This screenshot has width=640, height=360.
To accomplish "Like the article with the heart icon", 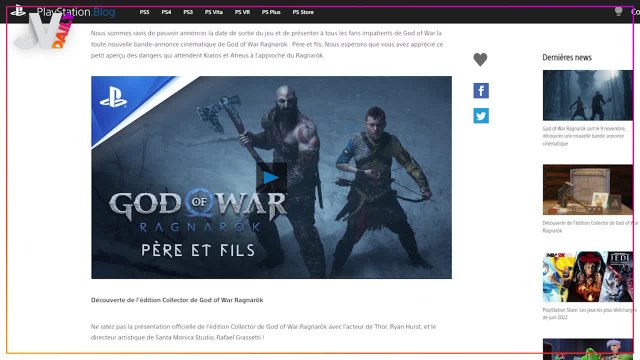I will click(x=480, y=60).
